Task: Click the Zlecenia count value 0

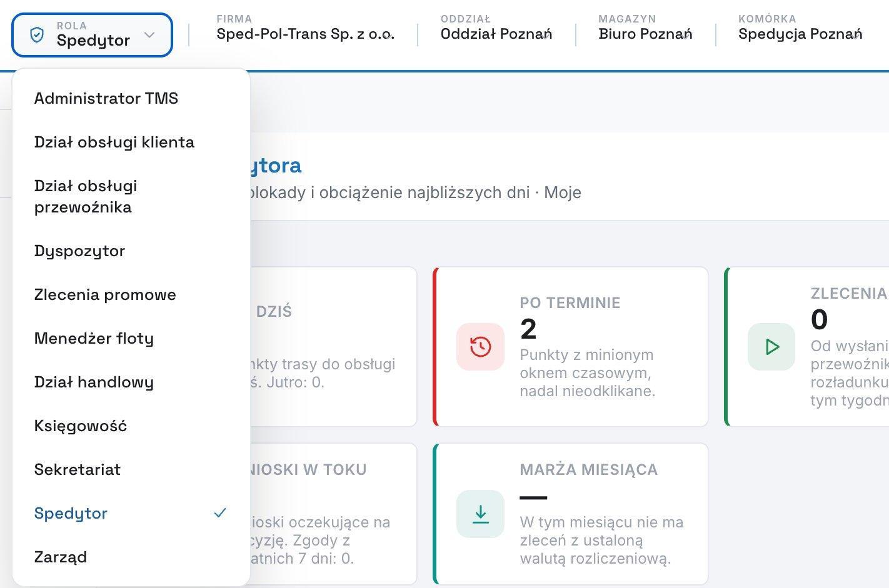Action: pyautogui.click(x=820, y=319)
